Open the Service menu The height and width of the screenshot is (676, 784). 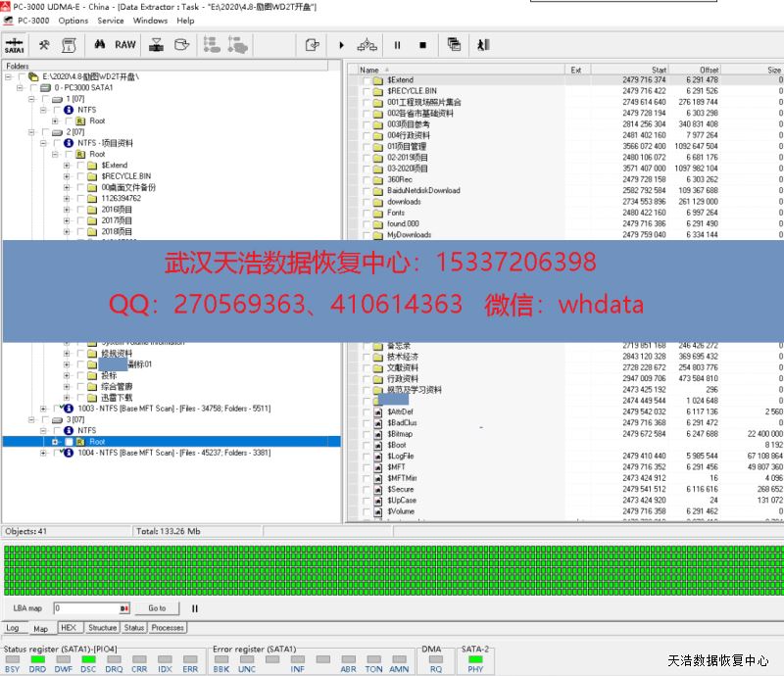coord(111,21)
